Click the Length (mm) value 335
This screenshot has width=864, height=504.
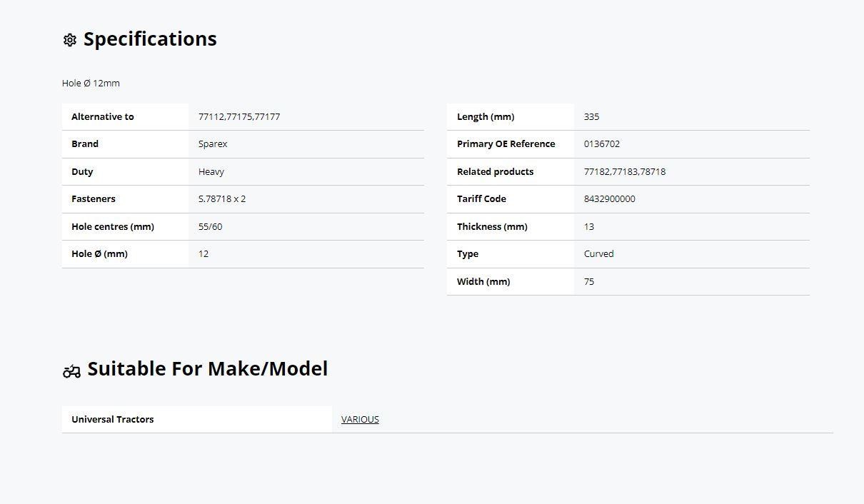(x=591, y=116)
